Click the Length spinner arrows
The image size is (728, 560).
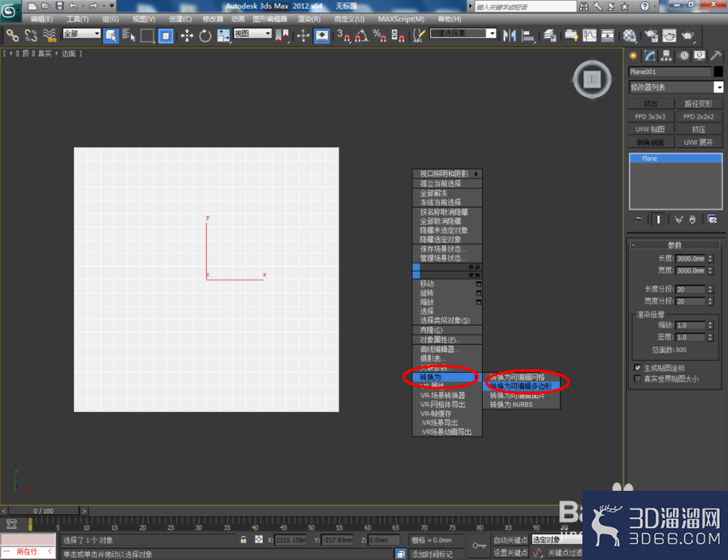tap(711, 259)
